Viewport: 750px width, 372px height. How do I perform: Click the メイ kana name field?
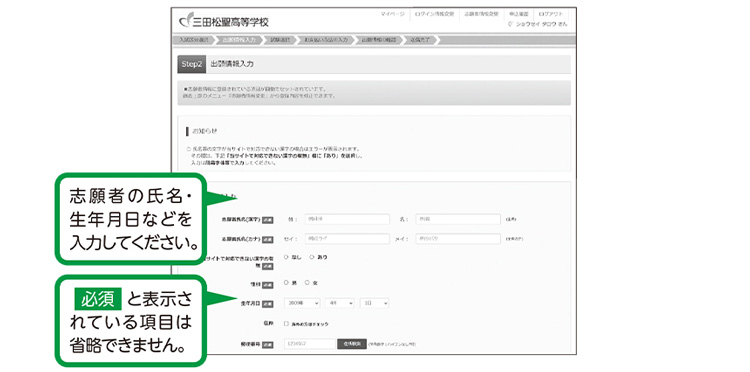(x=458, y=238)
